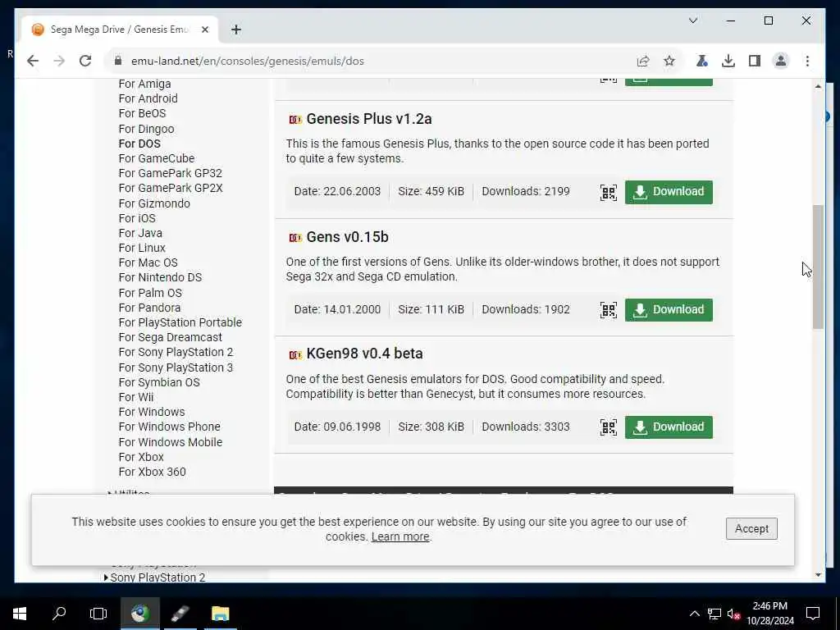
Task: Select For Windows Mobile in sidebar
Action: pos(171,442)
